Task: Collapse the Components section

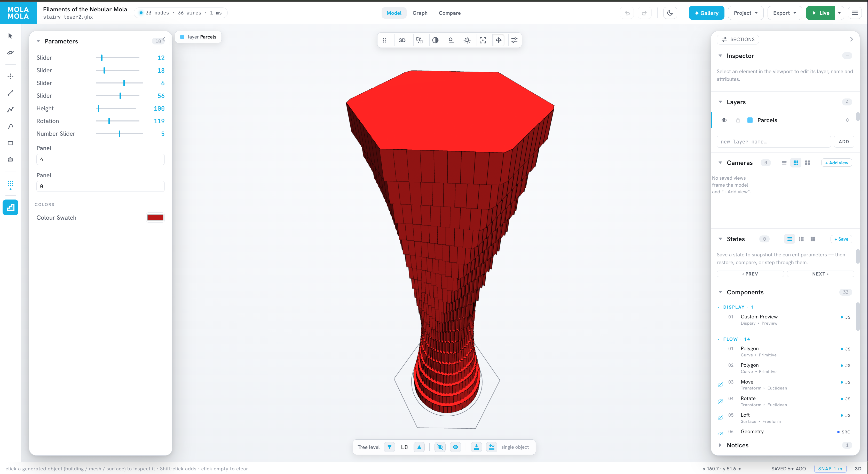Action: pyautogui.click(x=720, y=292)
